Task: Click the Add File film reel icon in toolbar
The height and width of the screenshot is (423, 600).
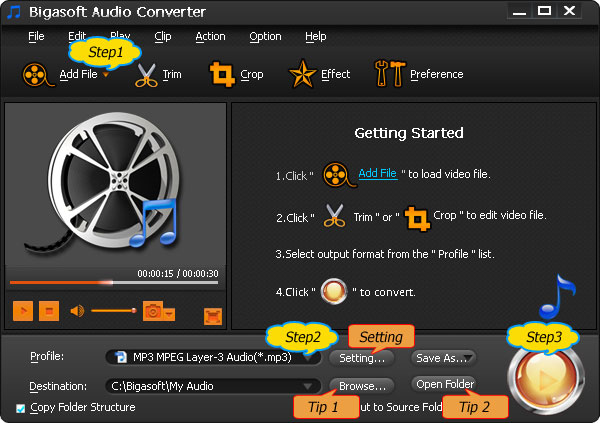Action: pyautogui.click(x=37, y=74)
